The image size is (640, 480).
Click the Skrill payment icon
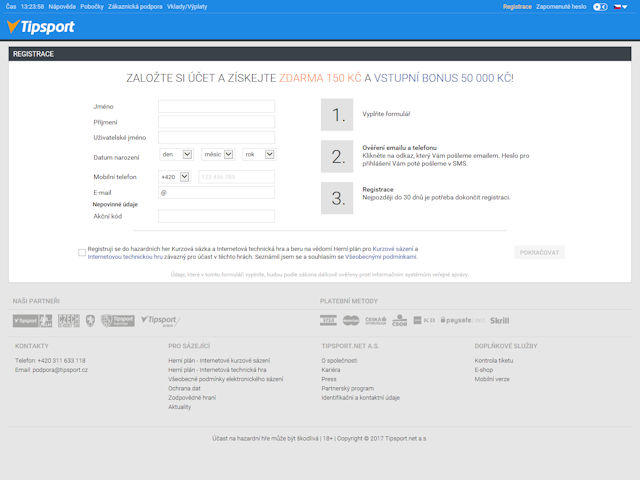[500, 320]
